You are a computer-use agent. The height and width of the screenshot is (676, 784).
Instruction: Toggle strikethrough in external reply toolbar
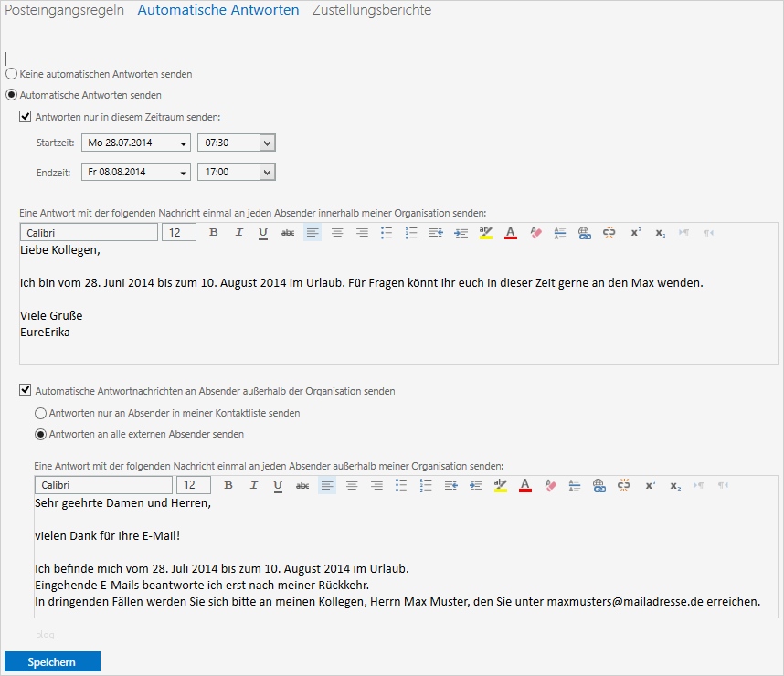pos(302,485)
